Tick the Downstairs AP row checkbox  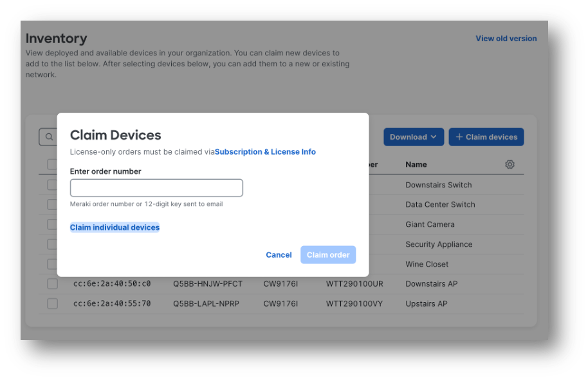click(x=53, y=283)
